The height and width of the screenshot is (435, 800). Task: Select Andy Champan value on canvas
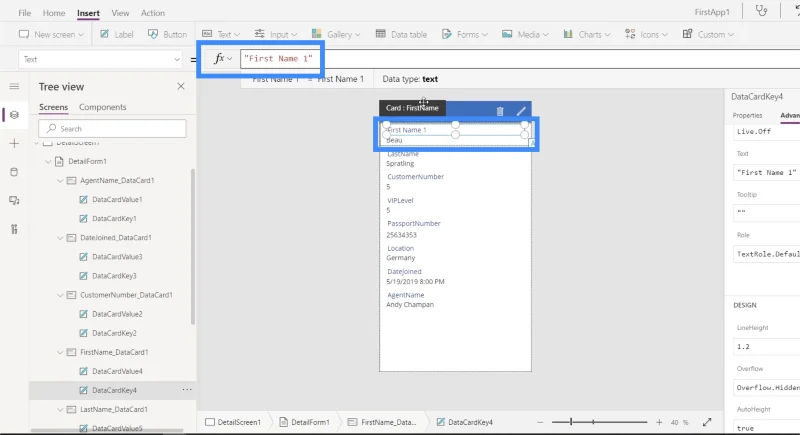click(410, 304)
